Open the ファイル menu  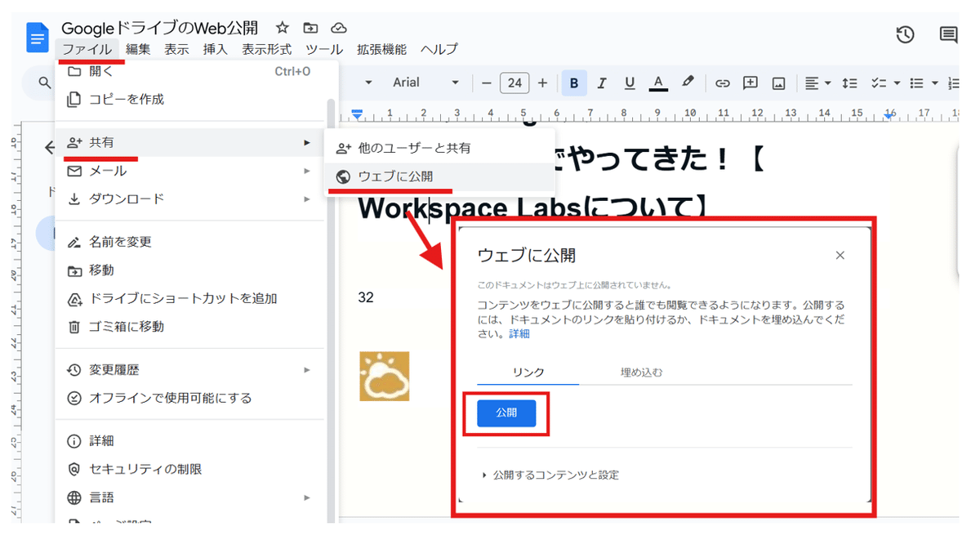click(x=87, y=49)
